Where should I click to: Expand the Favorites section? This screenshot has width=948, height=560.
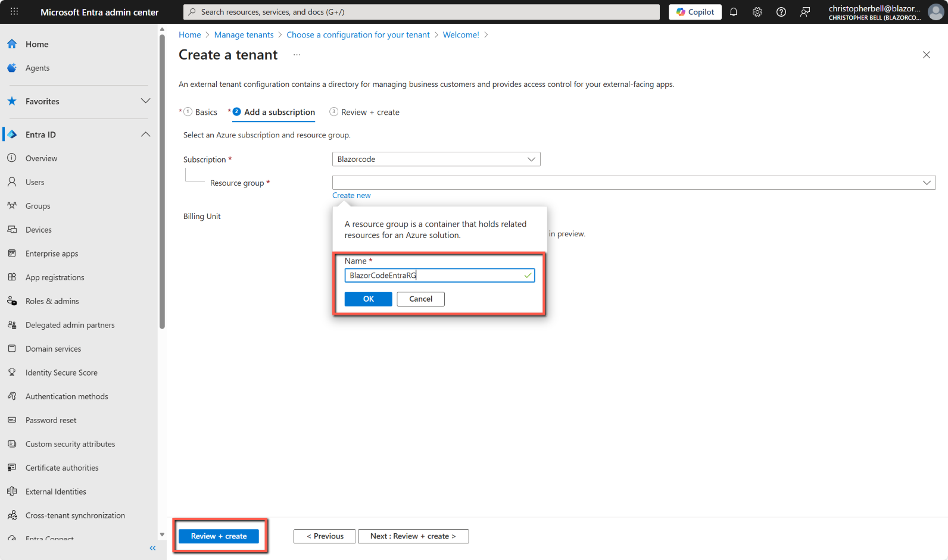(x=145, y=101)
